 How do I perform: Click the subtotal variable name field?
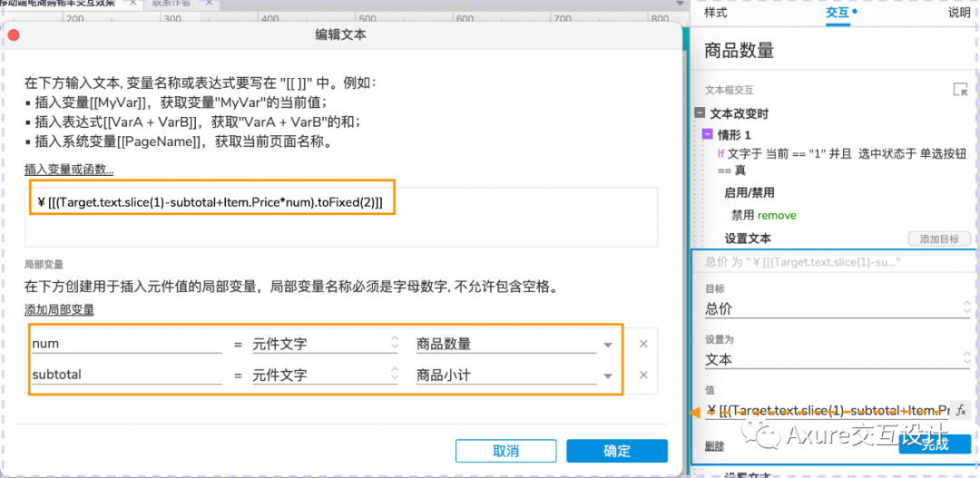[x=127, y=375]
